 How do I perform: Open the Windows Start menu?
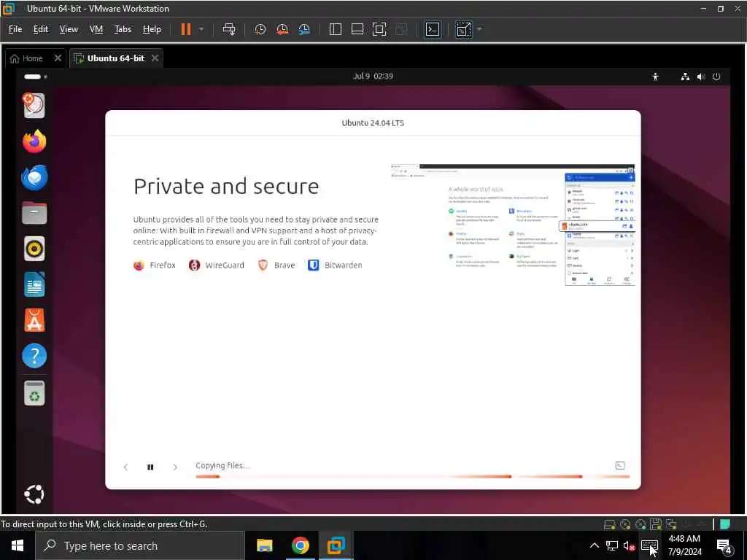[18, 545]
